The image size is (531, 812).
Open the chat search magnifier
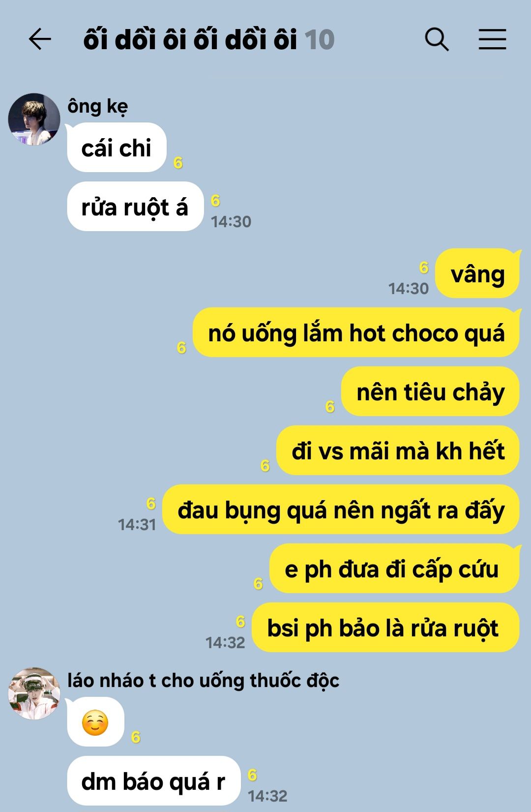click(437, 39)
